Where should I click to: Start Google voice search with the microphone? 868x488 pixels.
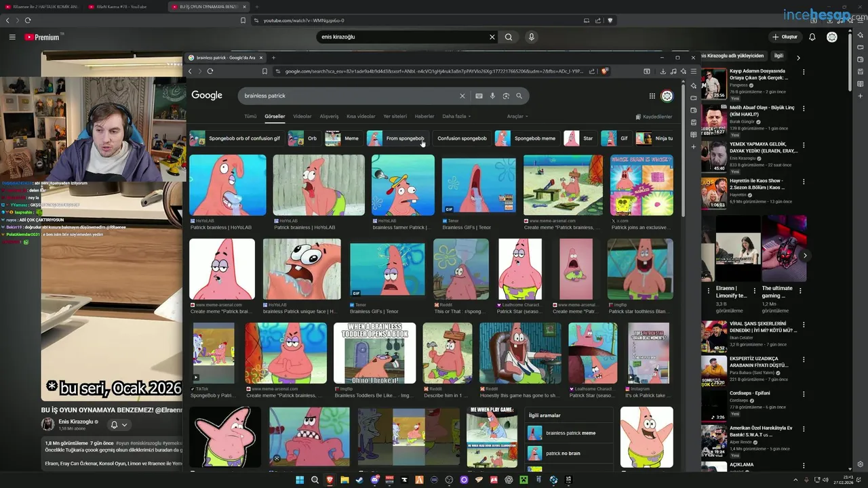coord(492,96)
